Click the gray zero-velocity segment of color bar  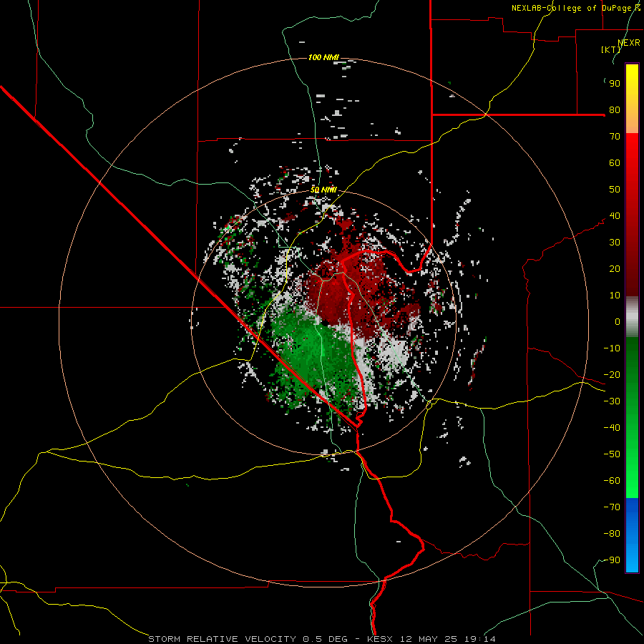632,317
